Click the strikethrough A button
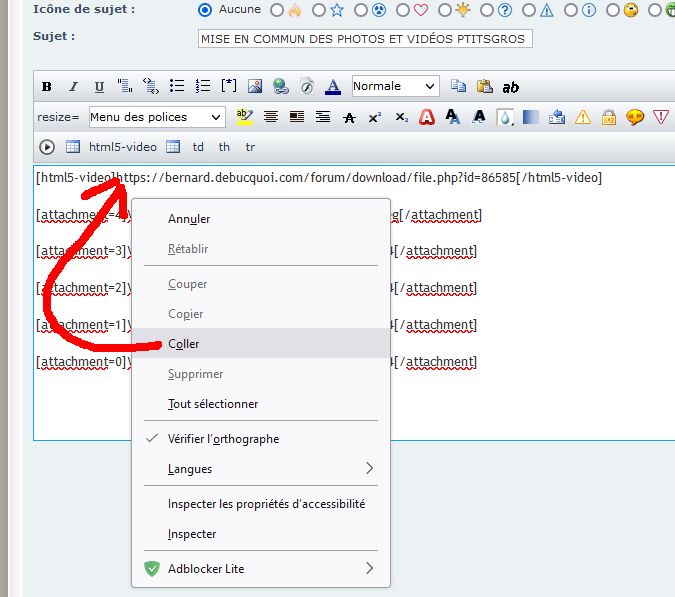Image resolution: width=675 pixels, height=597 pixels. click(348, 117)
